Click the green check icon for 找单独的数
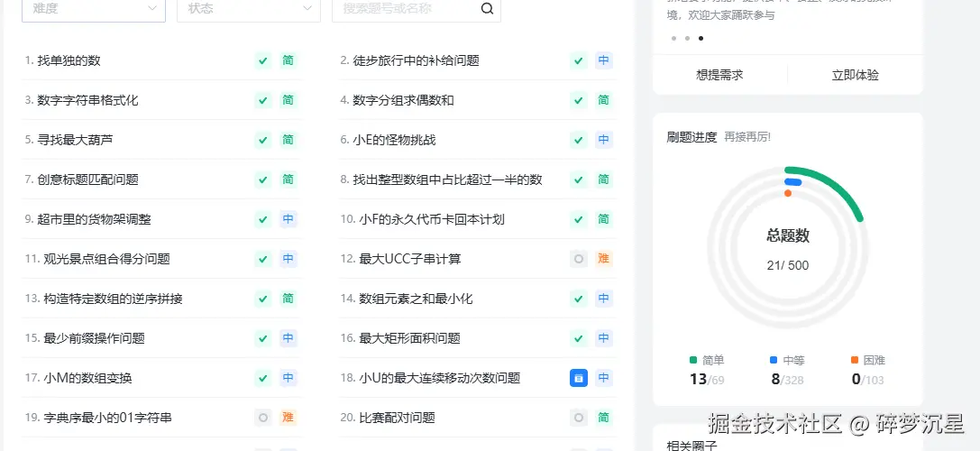980x451 pixels. click(x=263, y=60)
